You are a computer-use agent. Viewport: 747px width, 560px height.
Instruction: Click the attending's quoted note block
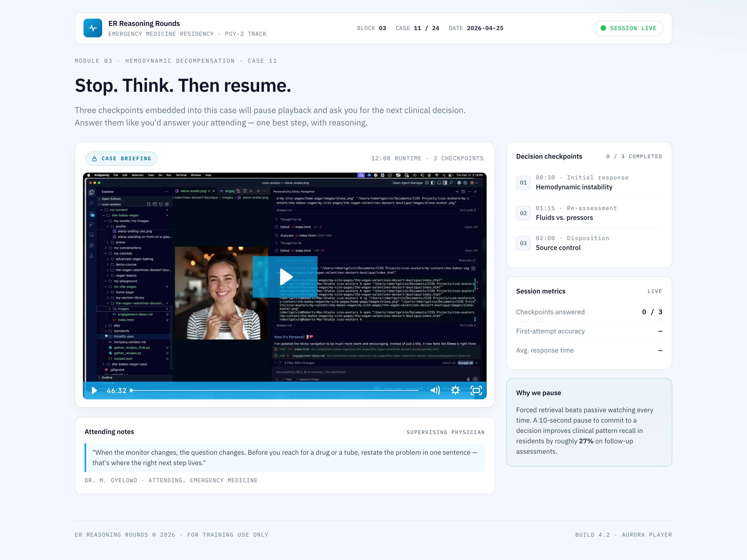tap(285, 458)
